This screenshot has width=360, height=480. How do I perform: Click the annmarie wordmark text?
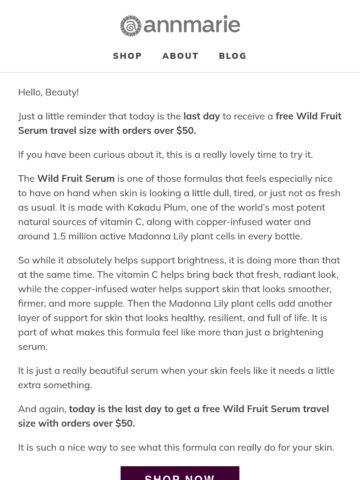[192, 25]
